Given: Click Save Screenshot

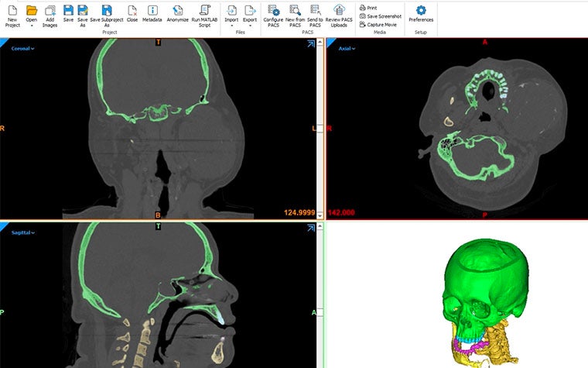Looking at the screenshot, I should pyautogui.click(x=380, y=16).
